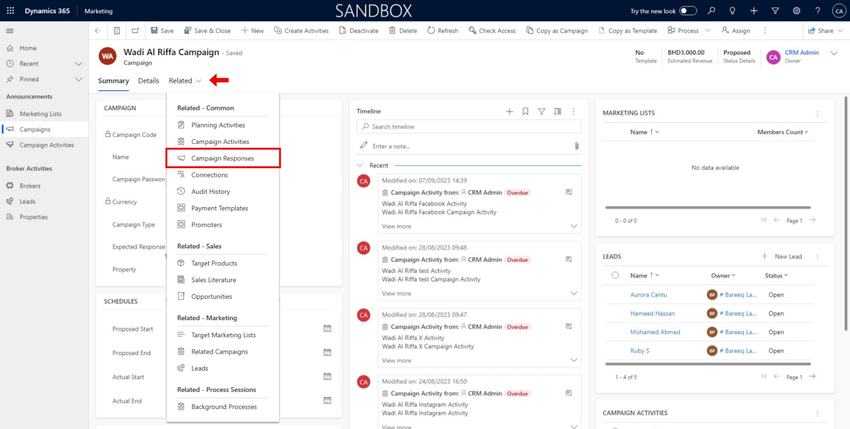Add a timeline record with plus icon
Image resolution: width=850 pixels, height=429 pixels.
(510, 111)
